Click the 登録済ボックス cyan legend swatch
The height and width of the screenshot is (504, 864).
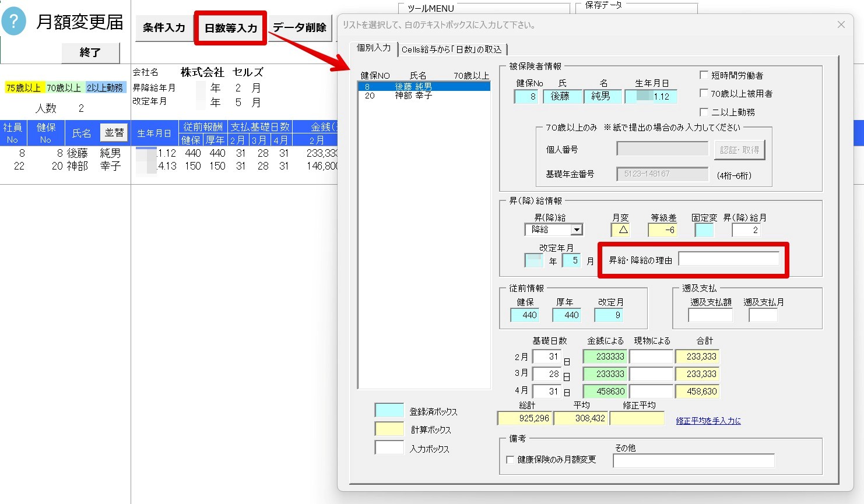pyautogui.click(x=389, y=410)
